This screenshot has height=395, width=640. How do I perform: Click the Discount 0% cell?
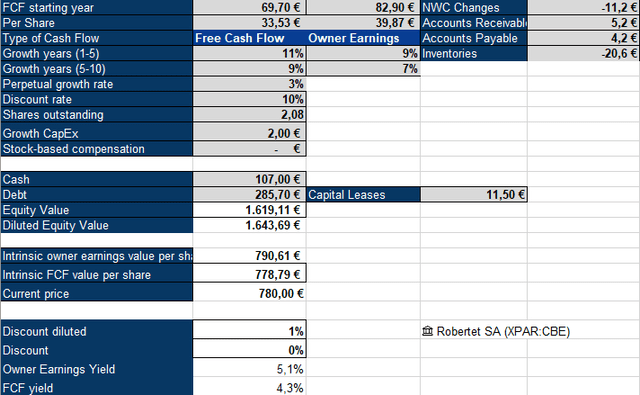(x=249, y=348)
